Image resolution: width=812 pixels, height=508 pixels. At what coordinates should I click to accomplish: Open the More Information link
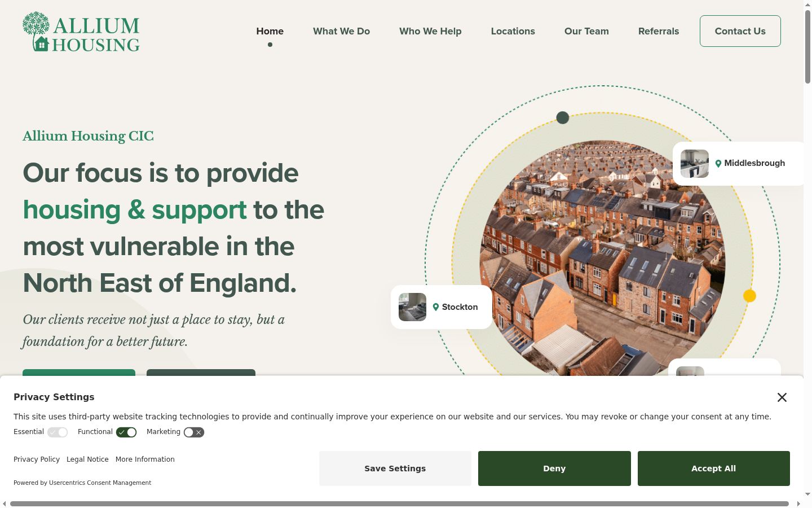pos(145,459)
